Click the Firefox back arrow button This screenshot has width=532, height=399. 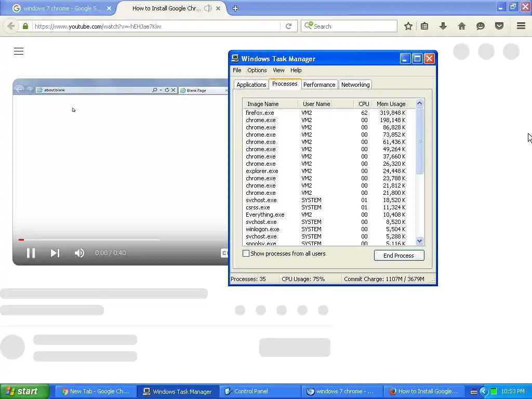(x=11, y=26)
